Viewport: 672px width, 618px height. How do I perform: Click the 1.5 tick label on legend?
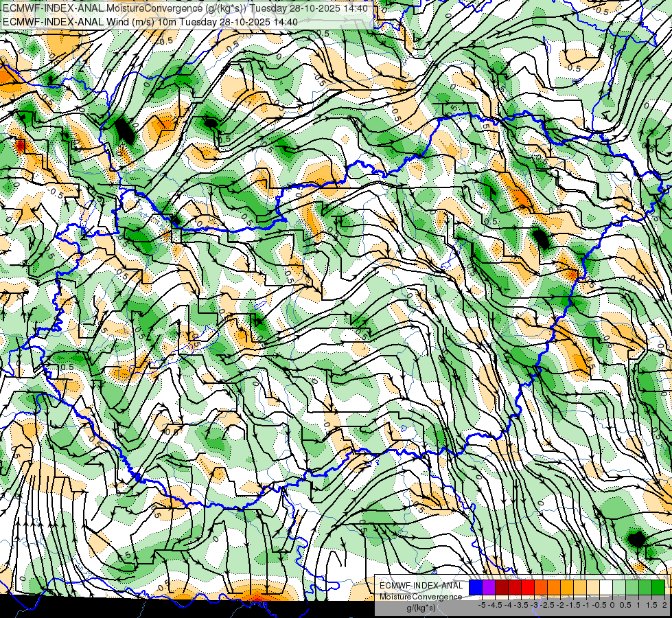(x=651, y=605)
